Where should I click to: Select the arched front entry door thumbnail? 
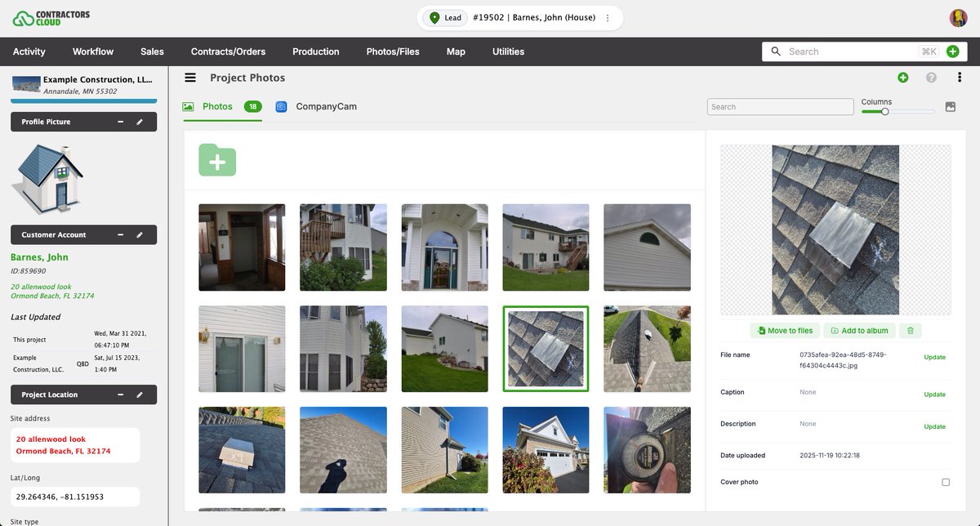coord(444,247)
